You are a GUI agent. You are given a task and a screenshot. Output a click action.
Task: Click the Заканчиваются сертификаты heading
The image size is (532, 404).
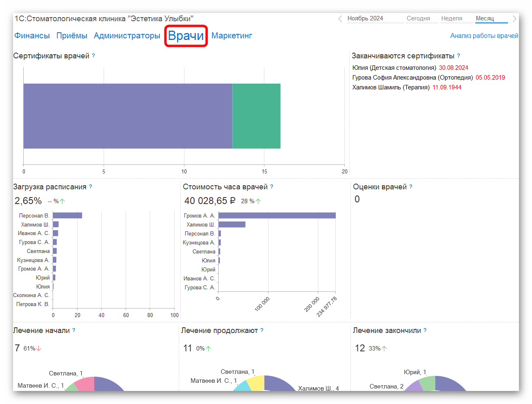point(403,56)
